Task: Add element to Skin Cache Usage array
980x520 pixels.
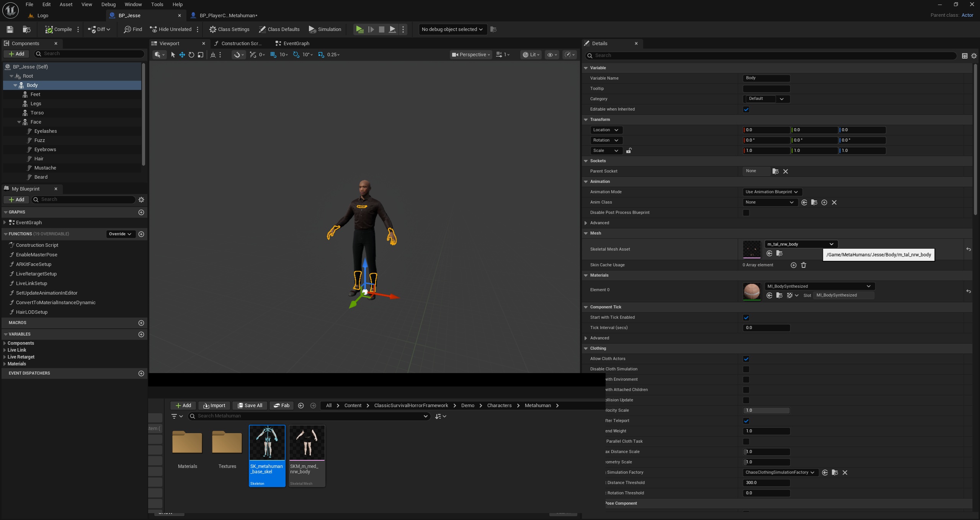Action: (794, 265)
